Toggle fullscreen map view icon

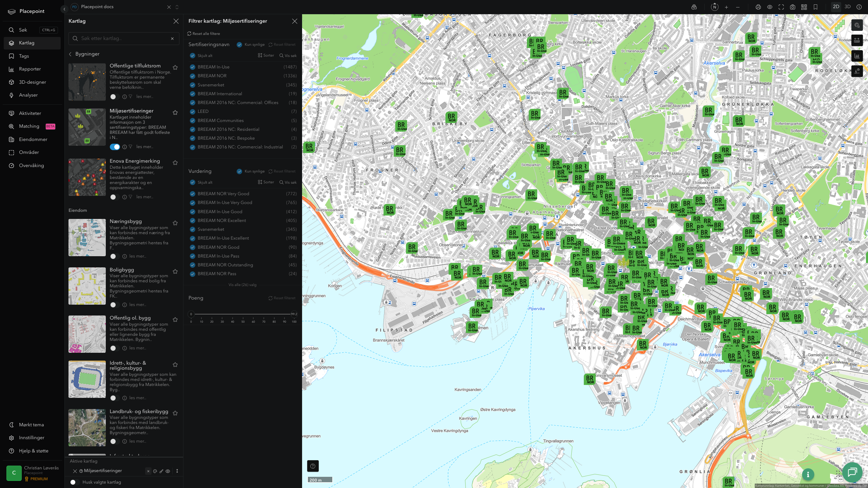tap(781, 7)
